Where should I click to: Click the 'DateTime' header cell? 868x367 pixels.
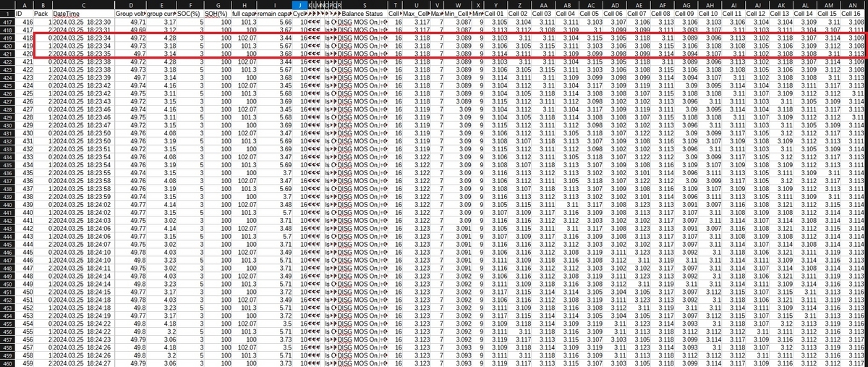tap(83, 14)
